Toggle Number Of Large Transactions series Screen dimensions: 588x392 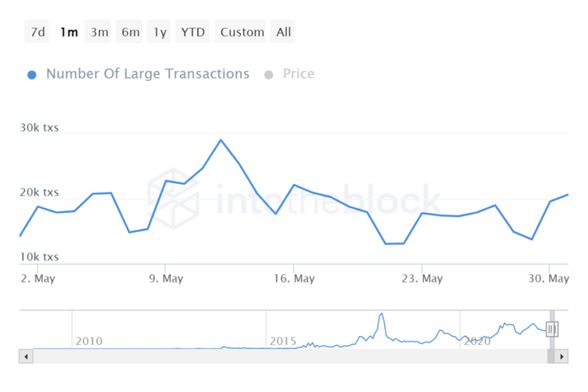click(147, 74)
